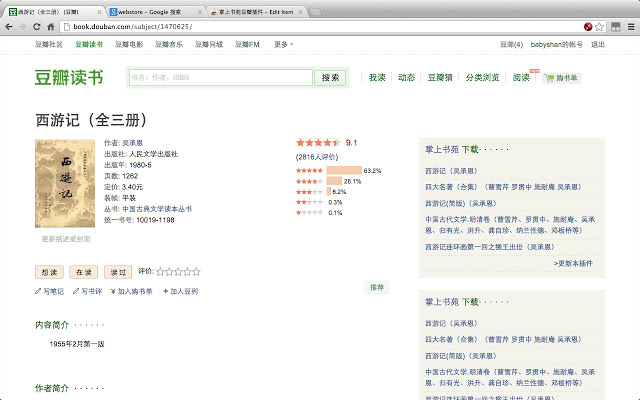640x400 pixels.
Task: Mark the book as 在读
Action: [84, 272]
